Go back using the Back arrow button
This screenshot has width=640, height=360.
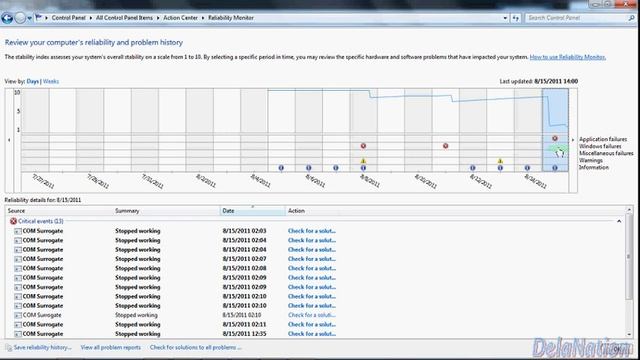(7, 18)
